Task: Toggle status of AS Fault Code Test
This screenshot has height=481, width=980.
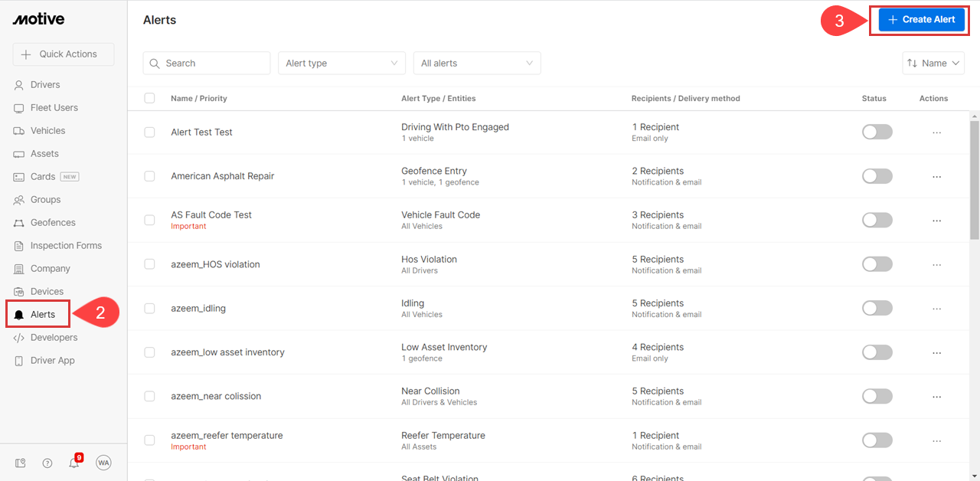Action: 877,221
